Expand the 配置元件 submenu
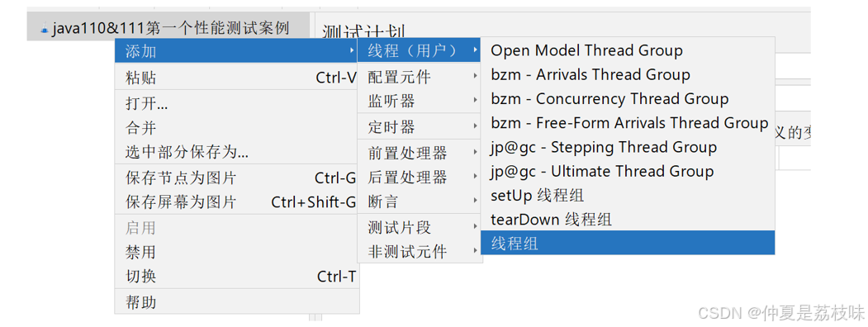Viewport: 868px width, 327px height. tap(419, 76)
